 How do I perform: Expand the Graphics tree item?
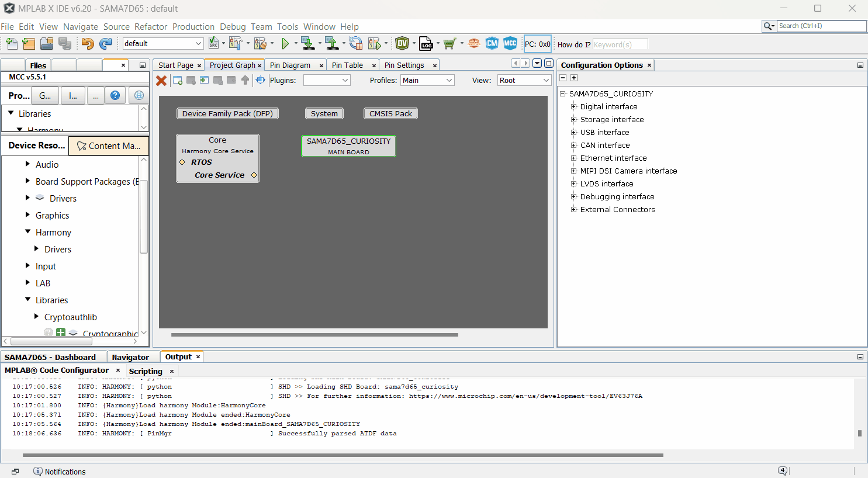[27, 215]
